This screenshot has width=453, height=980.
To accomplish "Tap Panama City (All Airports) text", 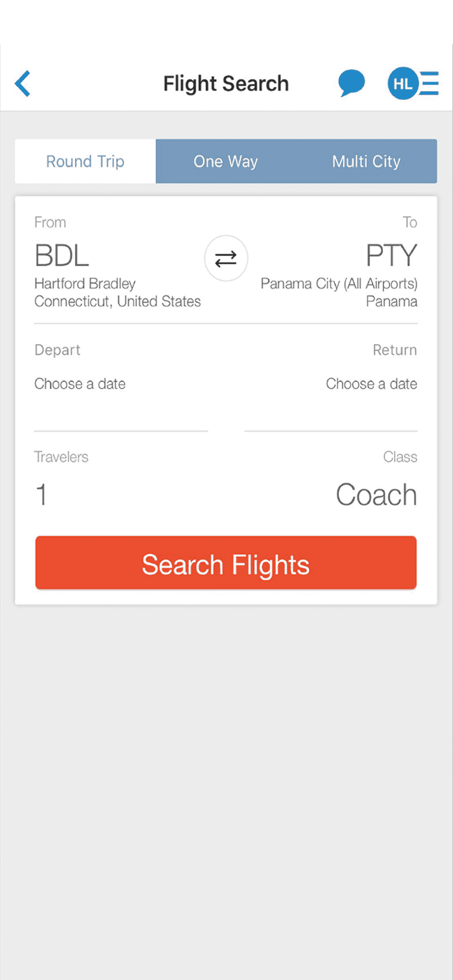I will pos(339,284).
